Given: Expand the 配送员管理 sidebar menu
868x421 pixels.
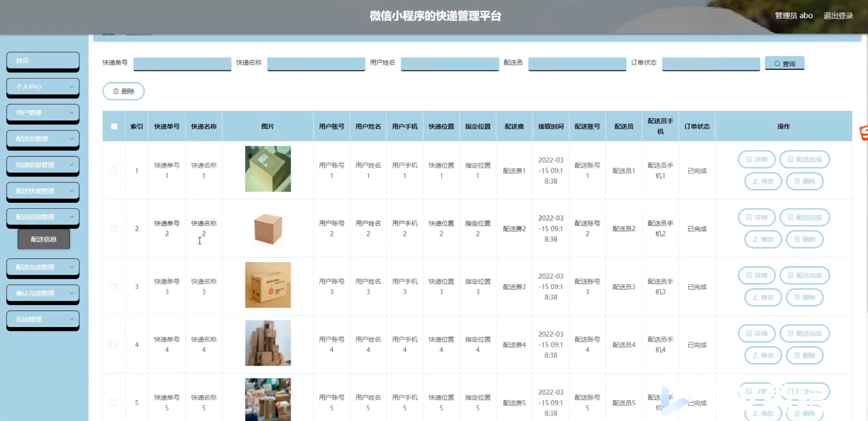Looking at the screenshot, I should click(43, 139).
